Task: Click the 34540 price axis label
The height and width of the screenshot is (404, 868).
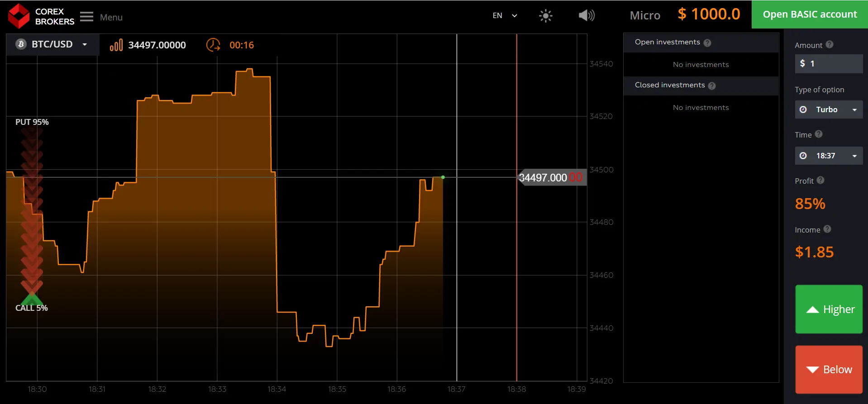Action: [x=601, y=64]
